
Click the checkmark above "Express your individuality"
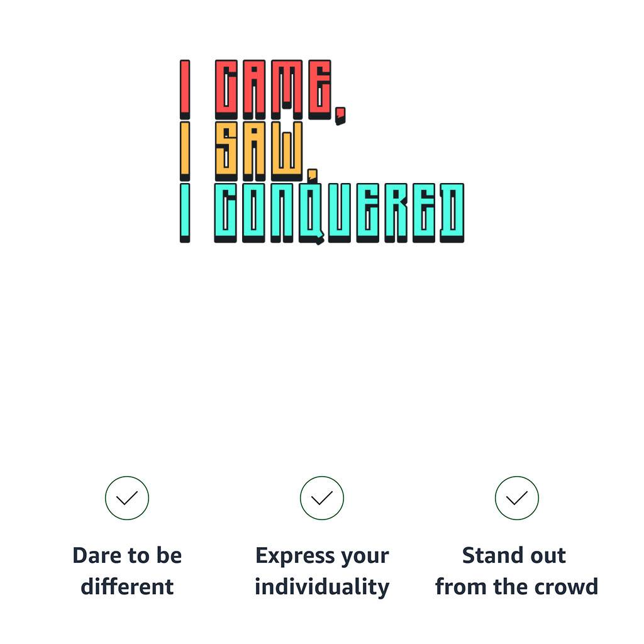322,498
